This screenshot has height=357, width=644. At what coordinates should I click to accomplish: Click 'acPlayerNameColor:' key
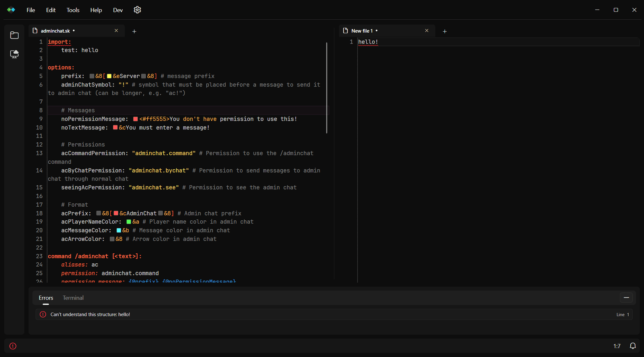coord(91,222)
